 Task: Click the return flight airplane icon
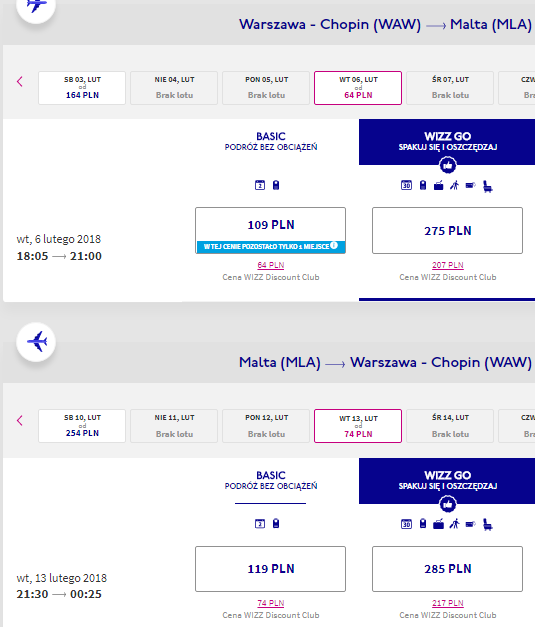coord(36,342)
